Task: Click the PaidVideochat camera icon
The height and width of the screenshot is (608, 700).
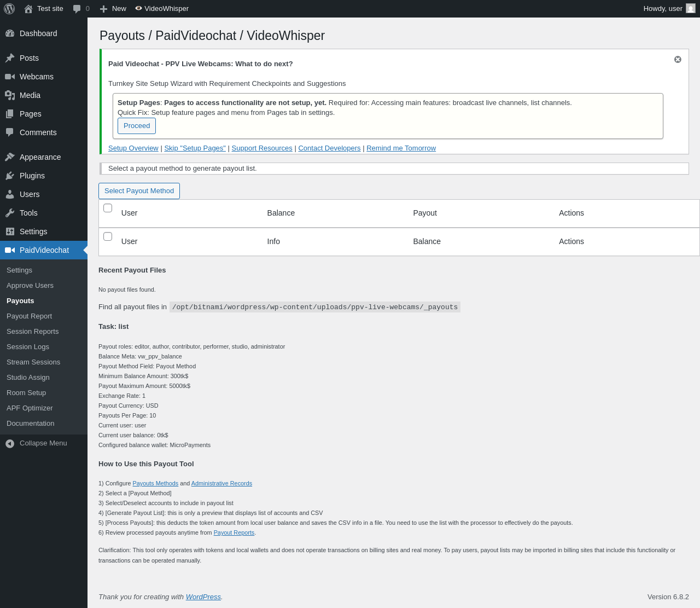Action: [x=10, y=250]
